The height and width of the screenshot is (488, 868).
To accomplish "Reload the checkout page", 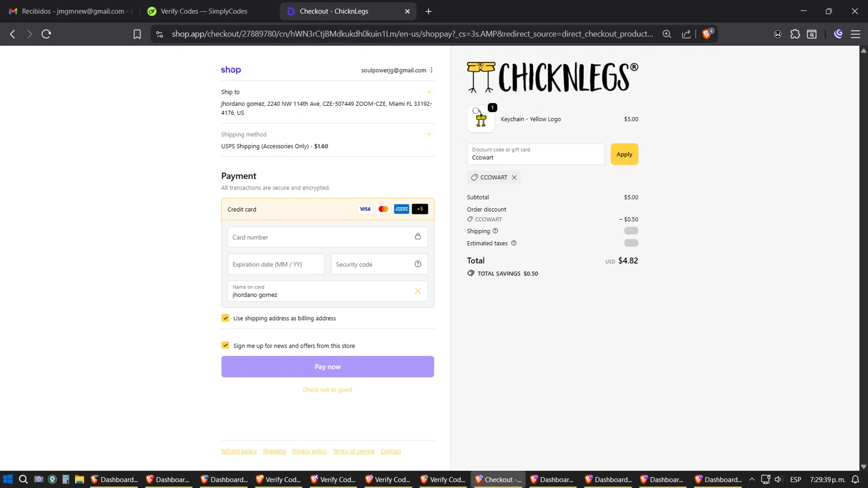I will coord(46,34).
